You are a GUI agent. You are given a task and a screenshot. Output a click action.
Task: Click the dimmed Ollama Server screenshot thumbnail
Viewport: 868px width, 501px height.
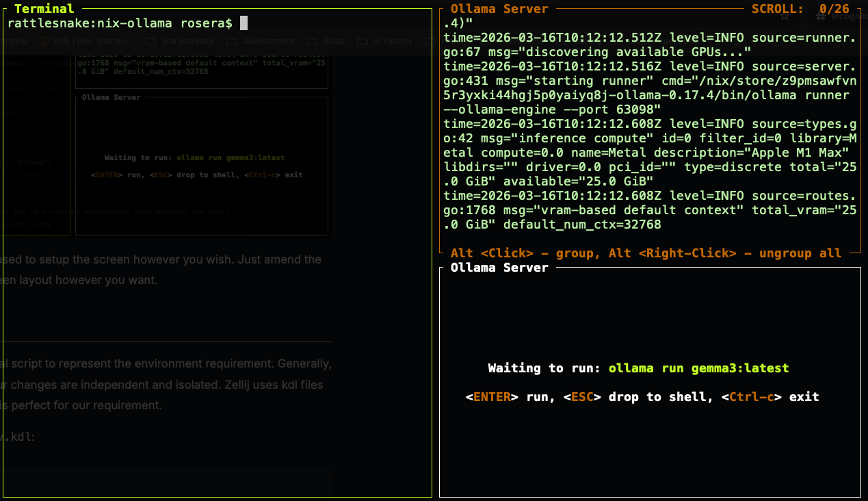(x=201, y=166)
